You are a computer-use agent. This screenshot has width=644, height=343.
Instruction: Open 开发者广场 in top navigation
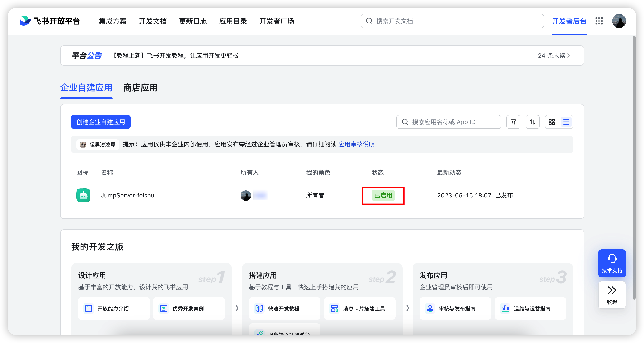pyautogui.click(x=277, y=21)
